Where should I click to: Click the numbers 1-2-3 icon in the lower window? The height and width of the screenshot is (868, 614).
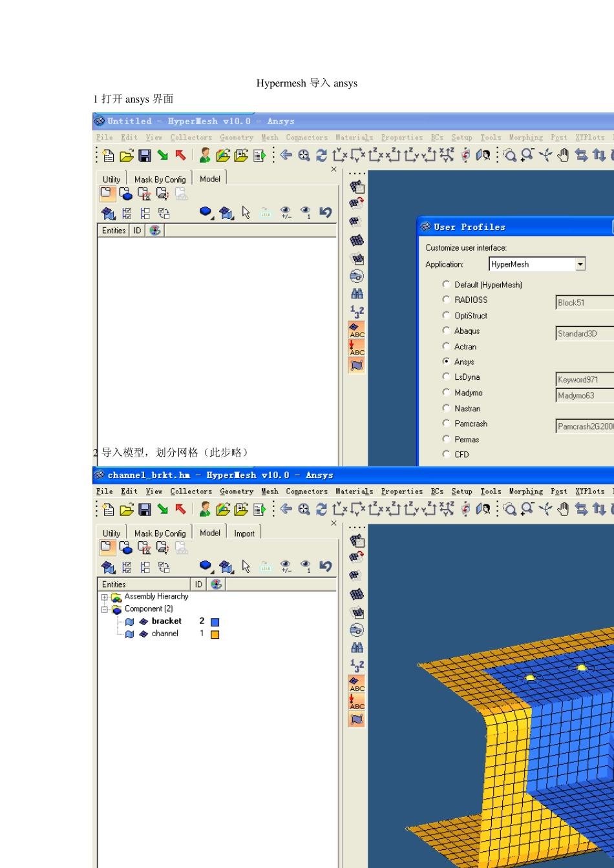pos(357,665)
